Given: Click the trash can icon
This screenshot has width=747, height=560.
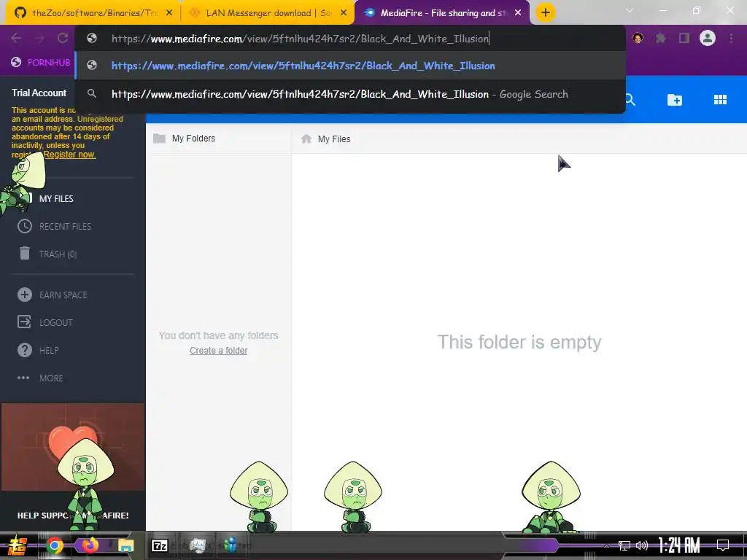Looking at the screenshot, I should click(25, 253).
